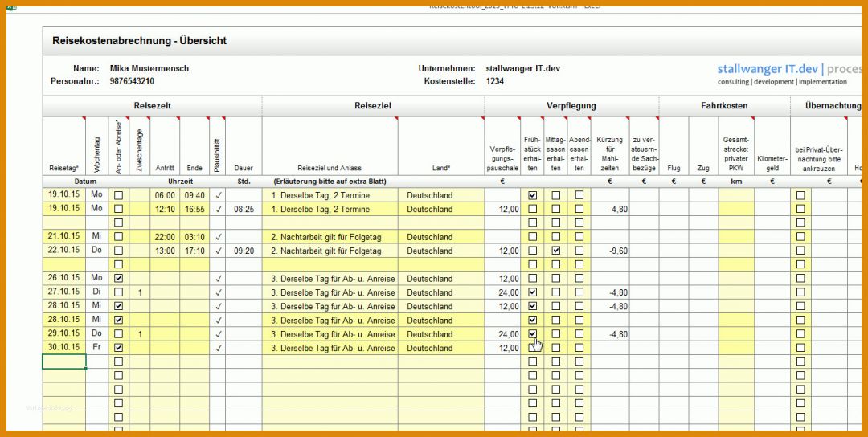
Task: Select date cell '26.10.15'
Action: [64, 278]
